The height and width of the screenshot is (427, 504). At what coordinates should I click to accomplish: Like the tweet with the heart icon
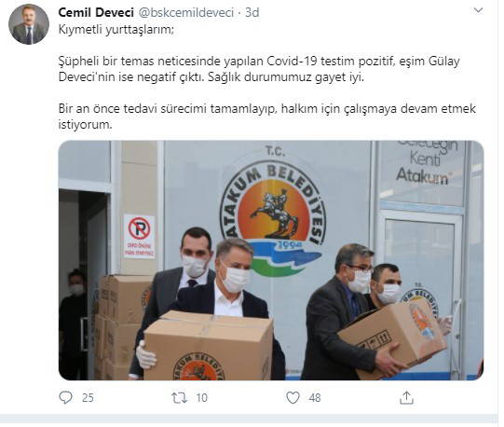293,398
